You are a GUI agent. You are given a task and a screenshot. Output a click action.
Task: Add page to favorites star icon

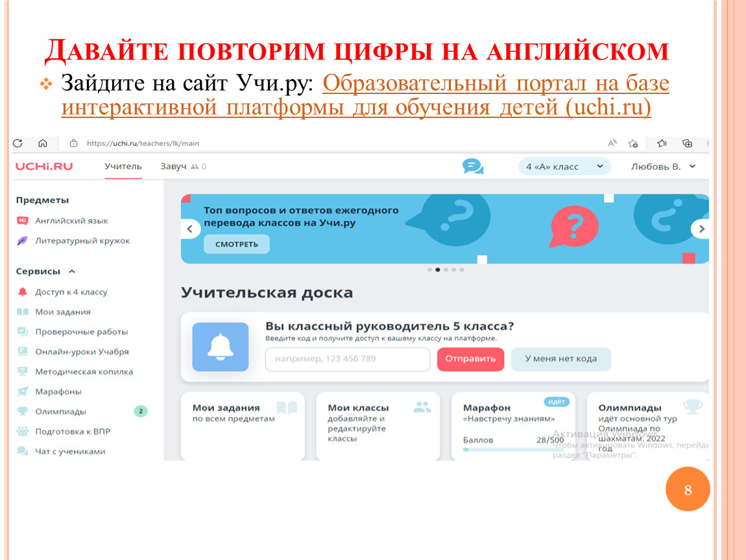coord(632,143)
